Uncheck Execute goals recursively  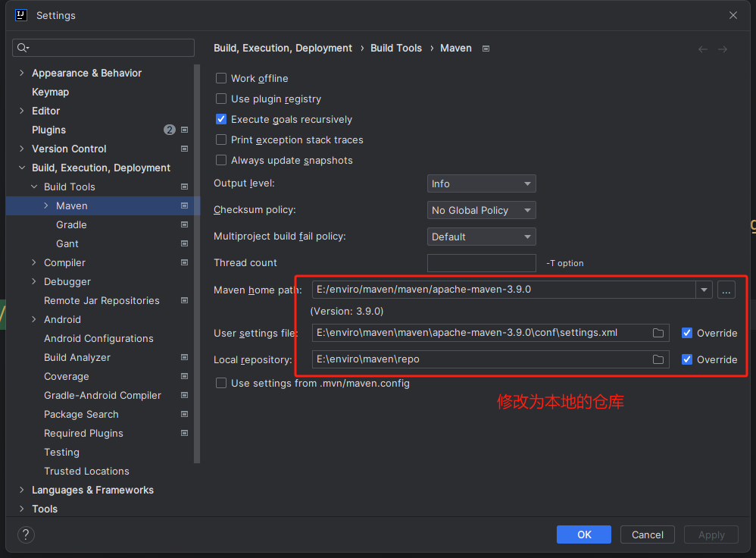pos(221,119)
